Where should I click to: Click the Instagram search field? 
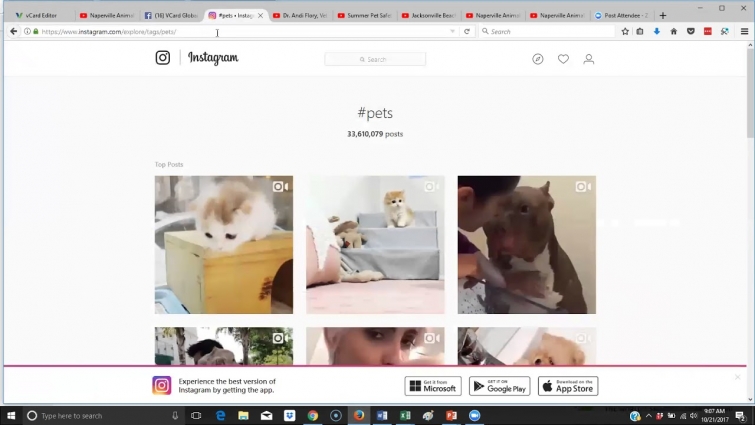[375, 59]
